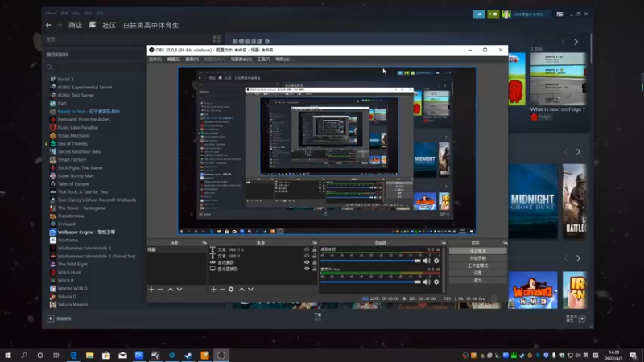Open OBS Scene Collection menu

pyautogui.click(x=241, y=60)
